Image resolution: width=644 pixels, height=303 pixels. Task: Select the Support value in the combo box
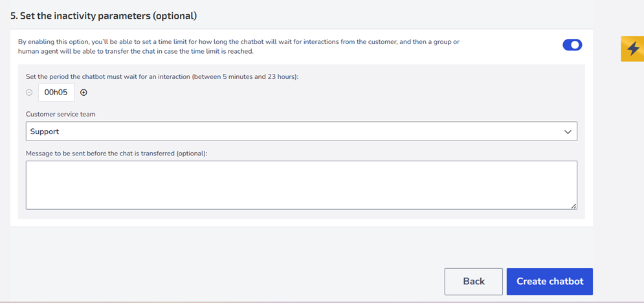[45, 132]
